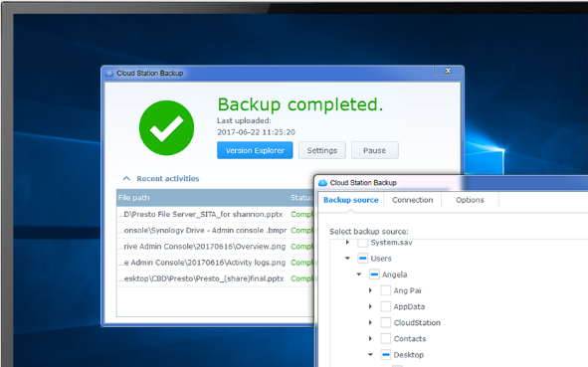Close the Backup completed window
The height and width of the screenshot is (367, 588).
pos(448,71)
